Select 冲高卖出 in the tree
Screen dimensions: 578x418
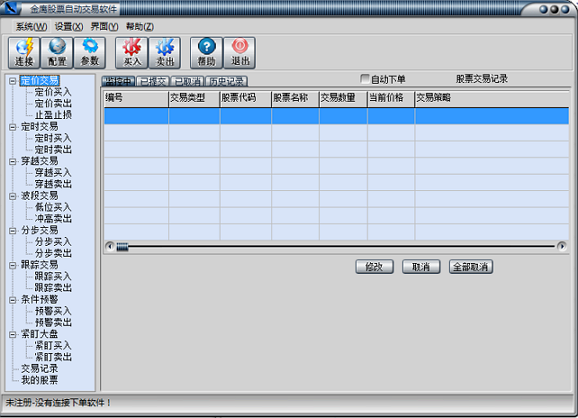click(x=53, y=219)
